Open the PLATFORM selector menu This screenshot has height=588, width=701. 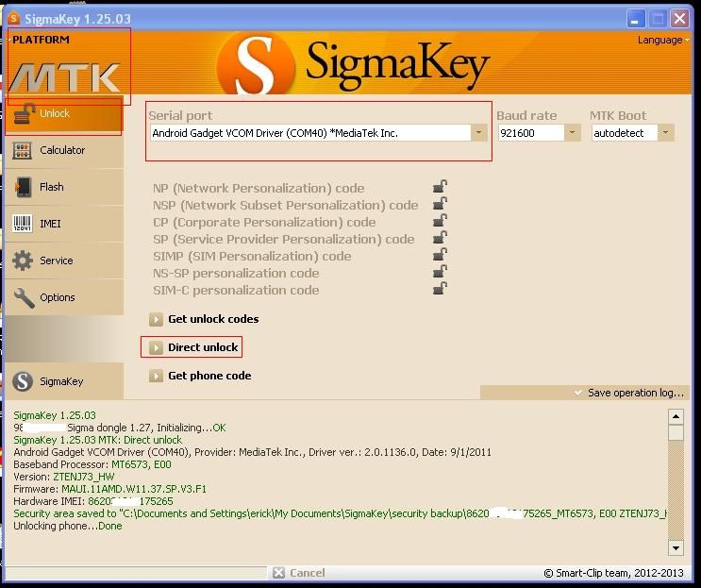[40, 40]
